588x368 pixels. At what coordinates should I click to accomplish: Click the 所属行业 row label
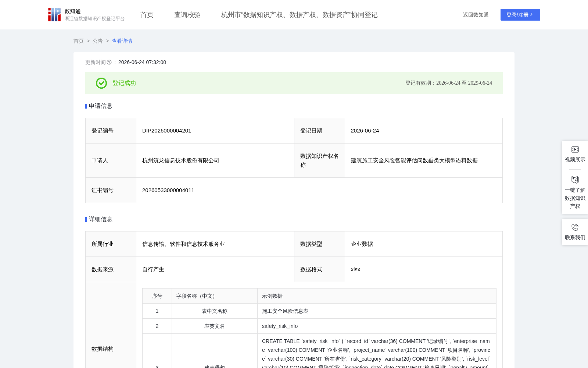[x=103, y=244]
